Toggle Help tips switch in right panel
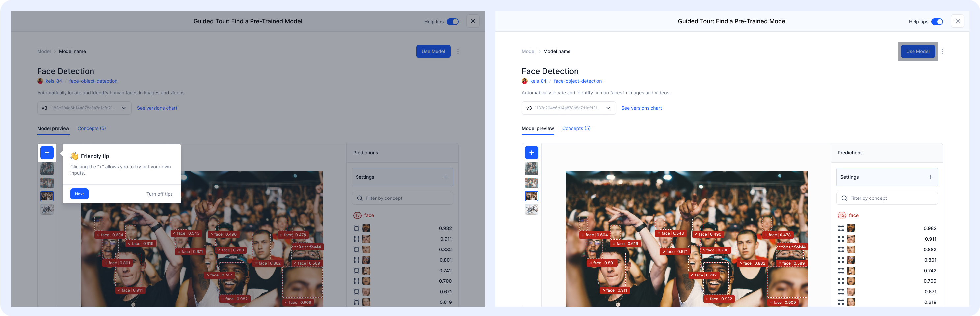The height and width of the screenshot is (316, 980). click(x=937, y=22)
